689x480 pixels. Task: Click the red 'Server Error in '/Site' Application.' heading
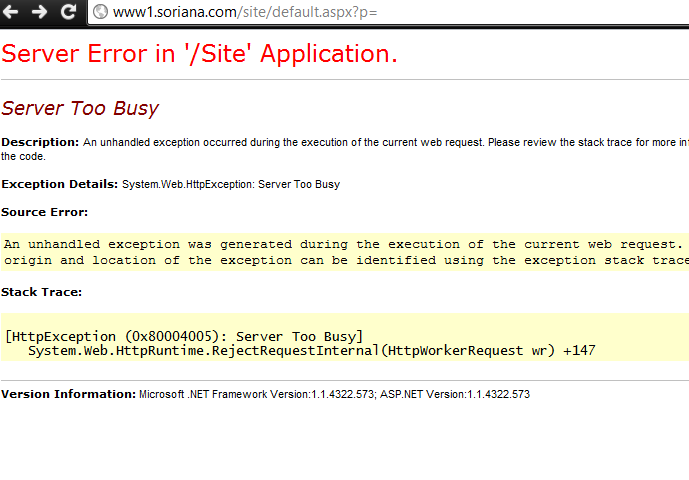click(x=199, y=54)
